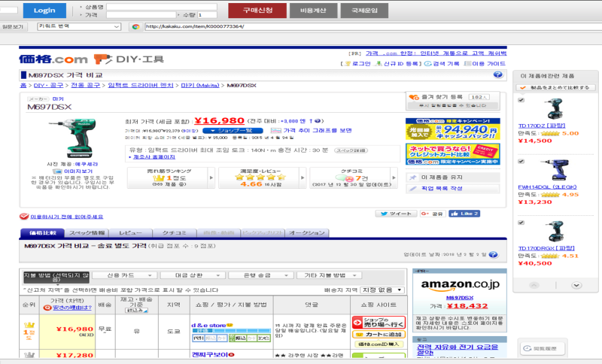
Task: Toggle checkbox for TD170DRGX related product
Action: point(521,223)
